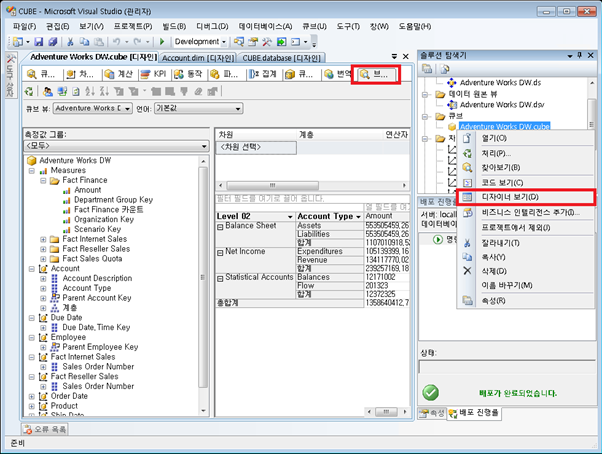The image size is (602, 454).
Task: Click the 오류 목록 tab at the bottom
Action: pos(44,429)
